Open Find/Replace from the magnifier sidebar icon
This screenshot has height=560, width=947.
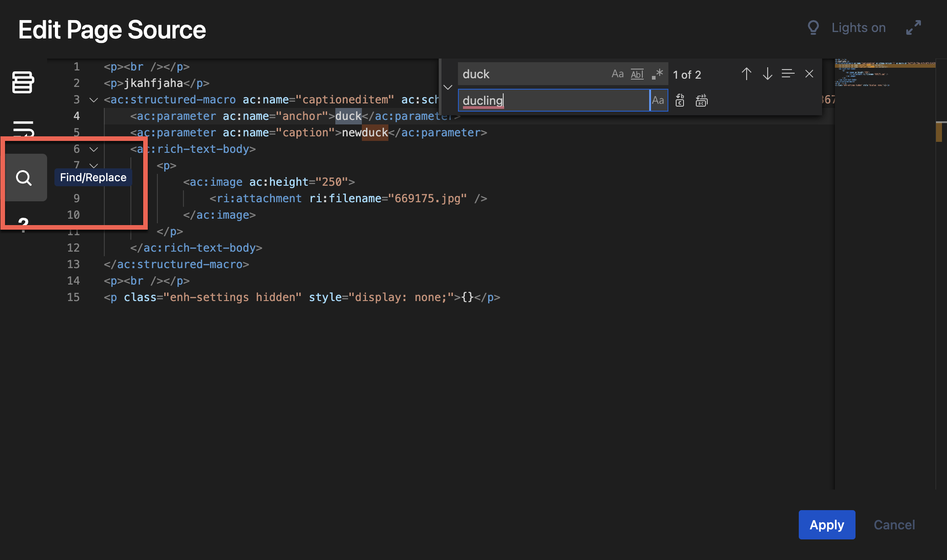24,178
